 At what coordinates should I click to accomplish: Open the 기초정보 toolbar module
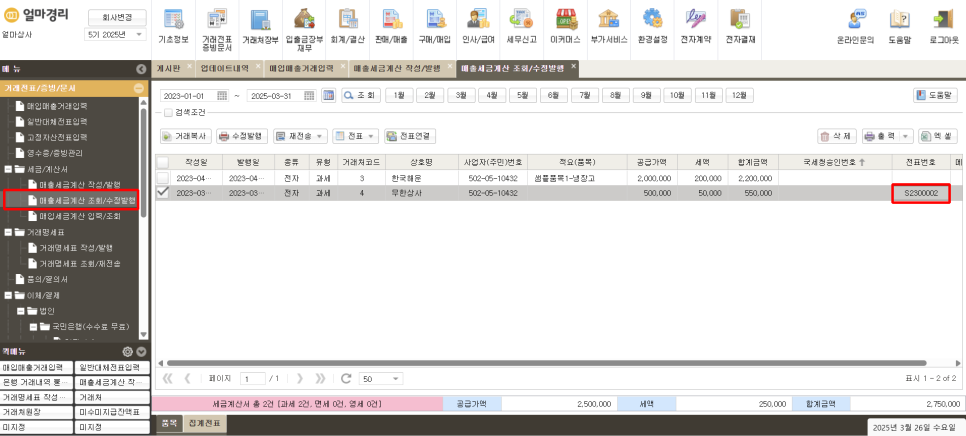[173, 26]
